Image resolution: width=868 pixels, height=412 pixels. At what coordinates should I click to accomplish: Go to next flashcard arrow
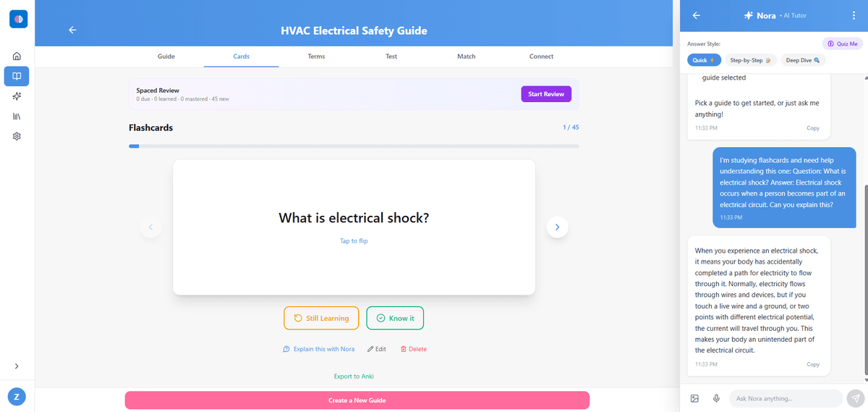tap(557, 227)
